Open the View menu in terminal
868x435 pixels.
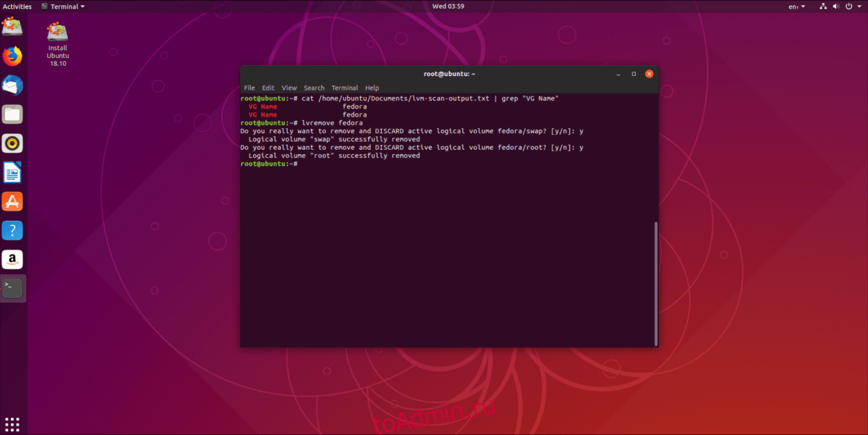tap(289, 88)
